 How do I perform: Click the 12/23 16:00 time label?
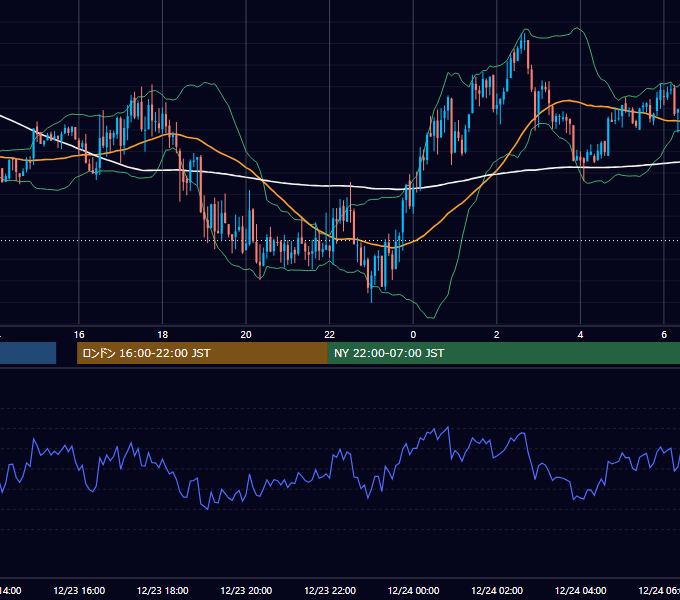click(79, 590)
